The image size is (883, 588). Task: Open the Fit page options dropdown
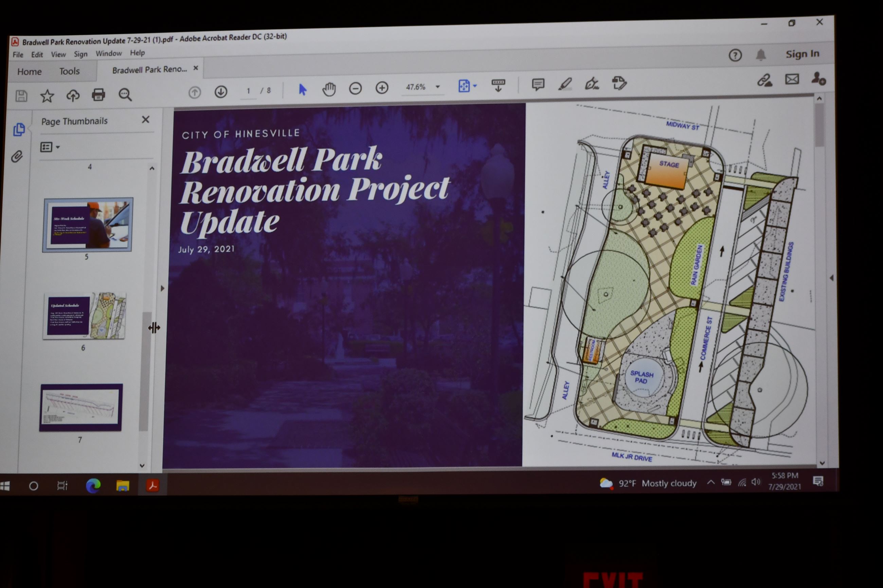[475, 86]
